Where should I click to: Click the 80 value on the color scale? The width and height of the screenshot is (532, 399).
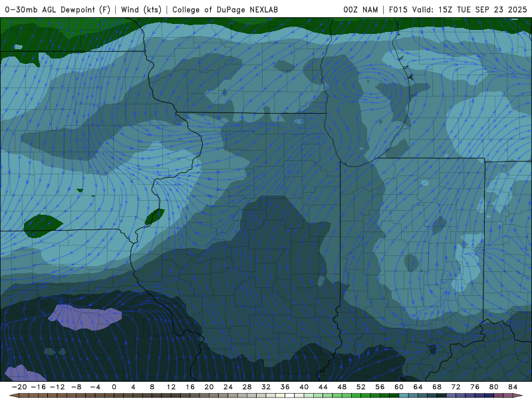point(494,387)
